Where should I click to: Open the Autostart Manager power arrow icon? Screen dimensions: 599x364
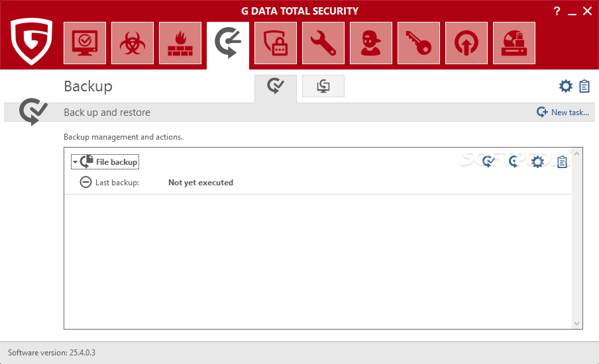(x=466, y=43)
